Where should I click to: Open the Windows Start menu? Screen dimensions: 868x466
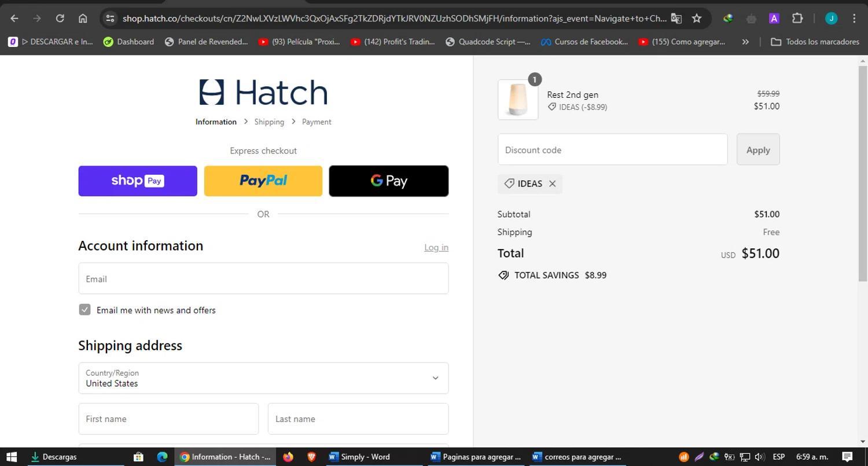coord(11,457)
